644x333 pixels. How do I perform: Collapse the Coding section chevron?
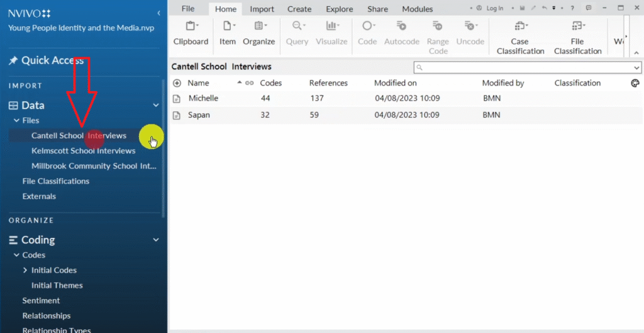point(156,240)
